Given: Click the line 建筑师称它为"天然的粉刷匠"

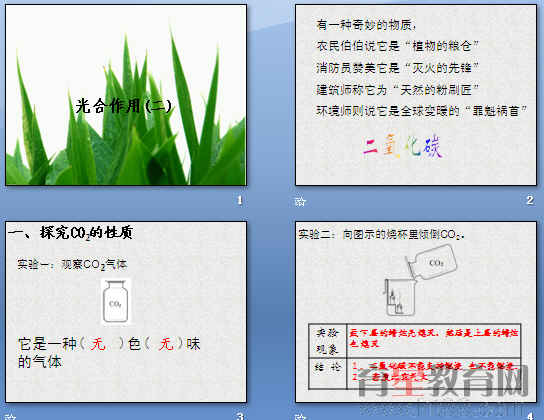Looking at the screenshot, I should click(x=398, y=90).
